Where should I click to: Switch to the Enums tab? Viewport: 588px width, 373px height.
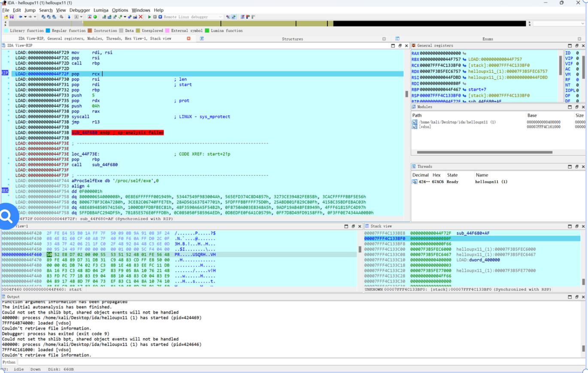pyautogui.click(x=488, y=39)
